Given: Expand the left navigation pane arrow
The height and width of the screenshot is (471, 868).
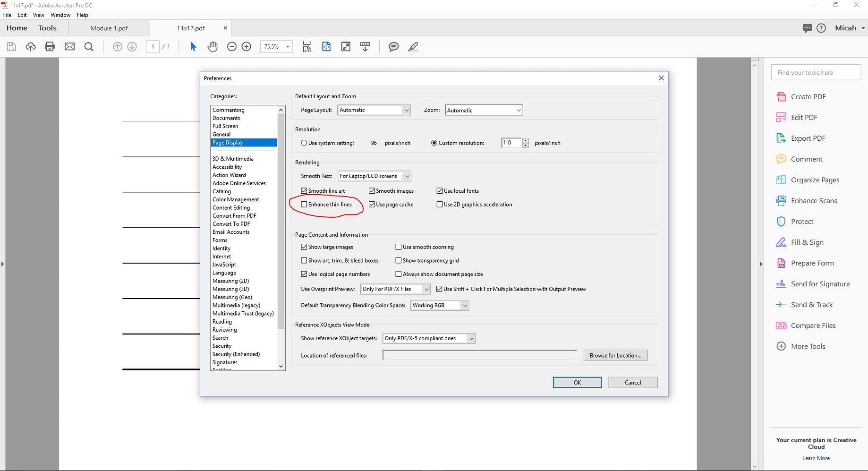Looking at the screenshot, I should pos(2,264).
